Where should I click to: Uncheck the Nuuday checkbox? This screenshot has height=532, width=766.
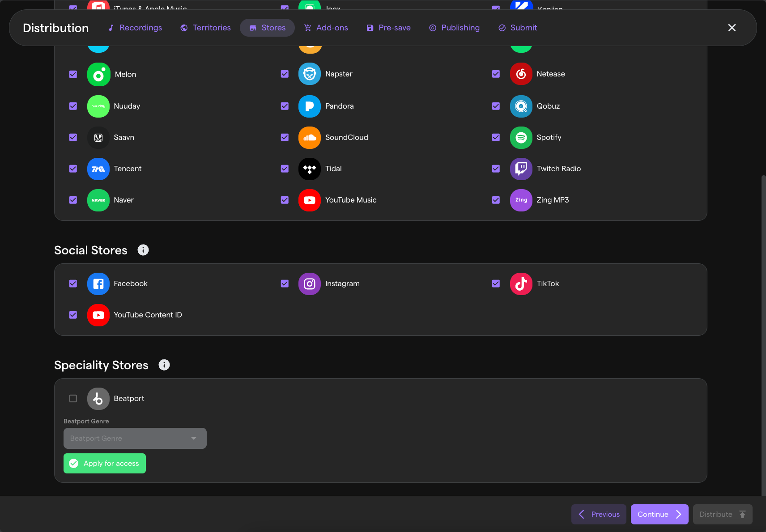[x=73, y=106]
